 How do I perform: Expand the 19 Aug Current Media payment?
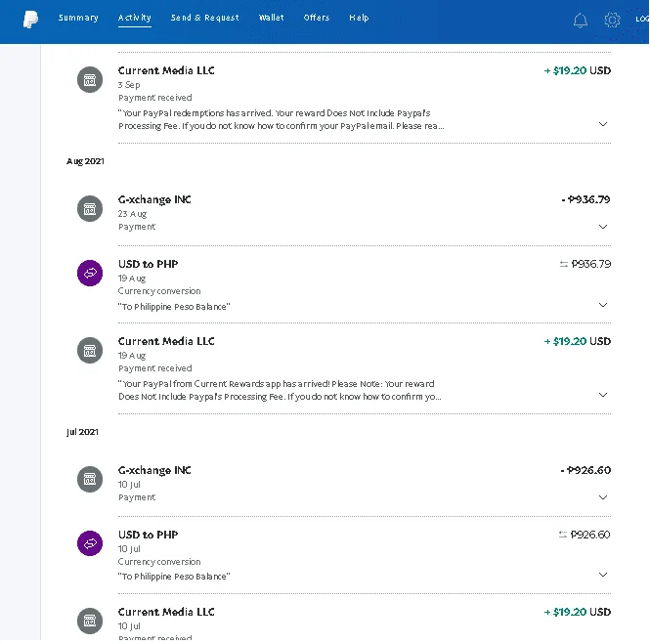tap(603, 395)
